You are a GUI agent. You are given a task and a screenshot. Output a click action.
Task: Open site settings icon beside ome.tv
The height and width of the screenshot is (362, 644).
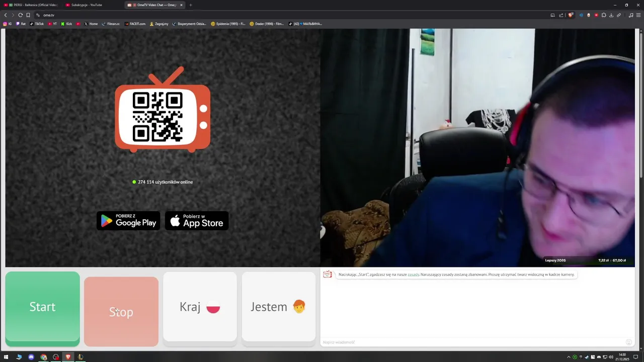click(x=38, y=15)
